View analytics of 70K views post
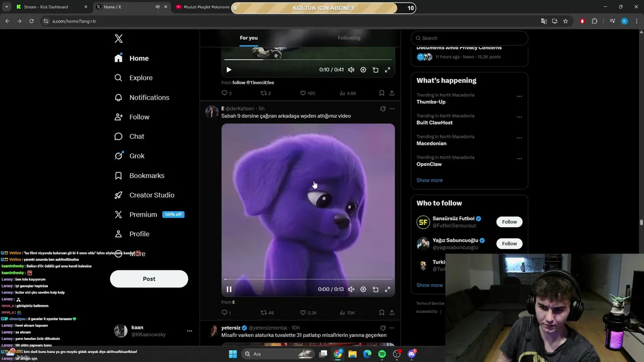This screenshot has height=362, width=644. (348, 313)
